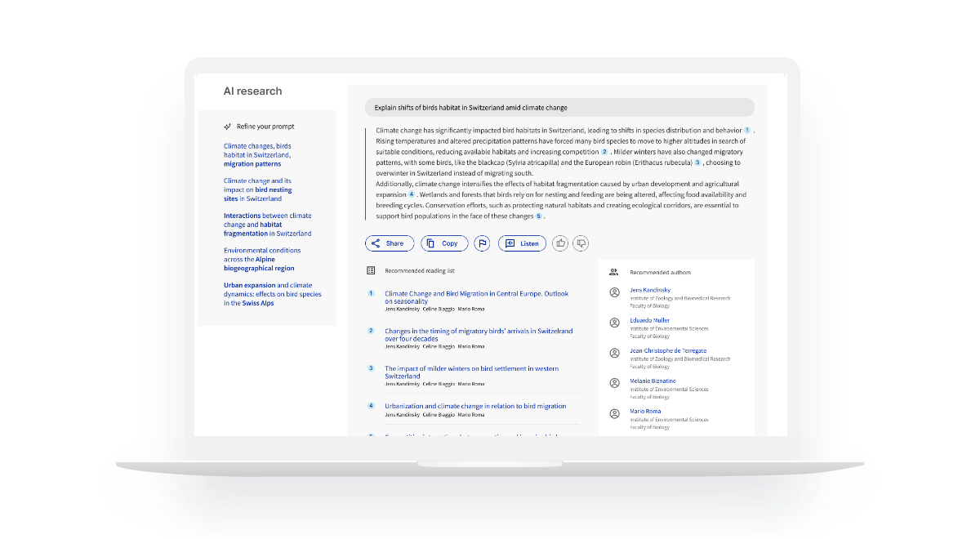This screenshot has height=539, width=980.
Task: Give the answer a thumbs up
Action: (560, 243)
